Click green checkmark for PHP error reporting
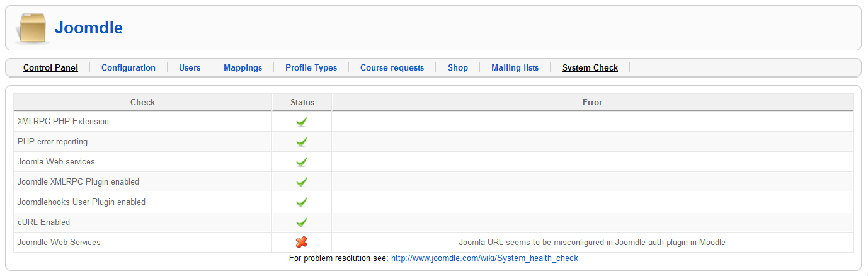 click(302, 142)
